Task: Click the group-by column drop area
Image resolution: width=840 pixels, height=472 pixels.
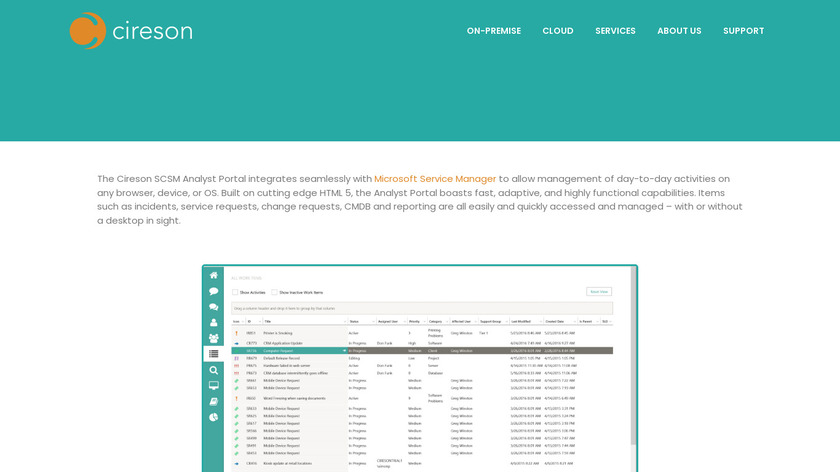Action: point(422,309)
